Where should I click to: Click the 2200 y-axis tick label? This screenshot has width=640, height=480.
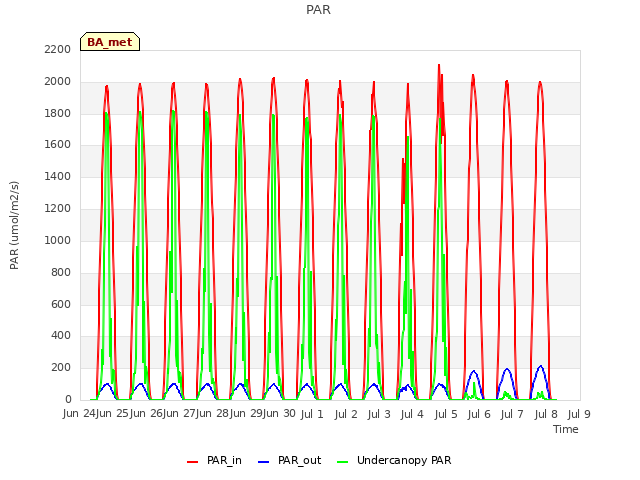(x=58, y=49)
